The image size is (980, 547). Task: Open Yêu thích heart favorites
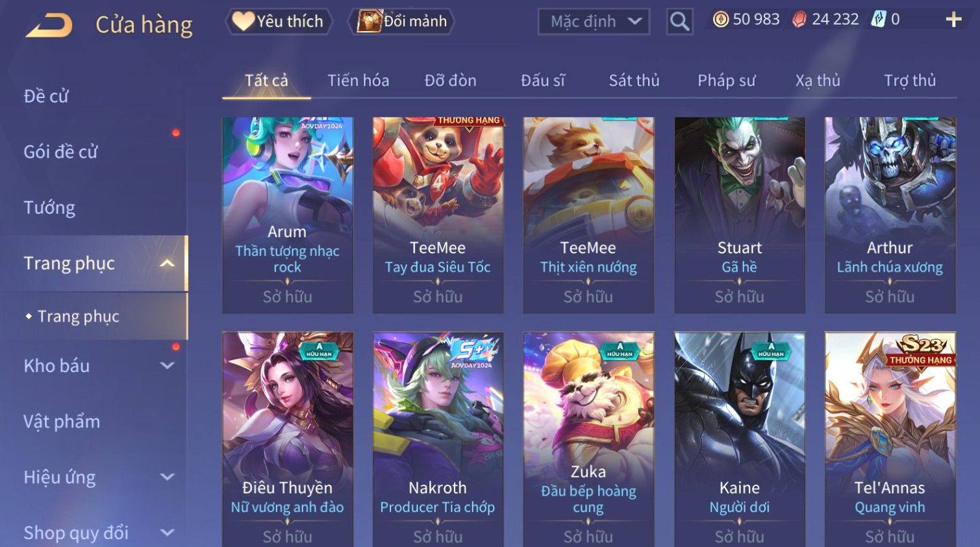click(279, 21)
